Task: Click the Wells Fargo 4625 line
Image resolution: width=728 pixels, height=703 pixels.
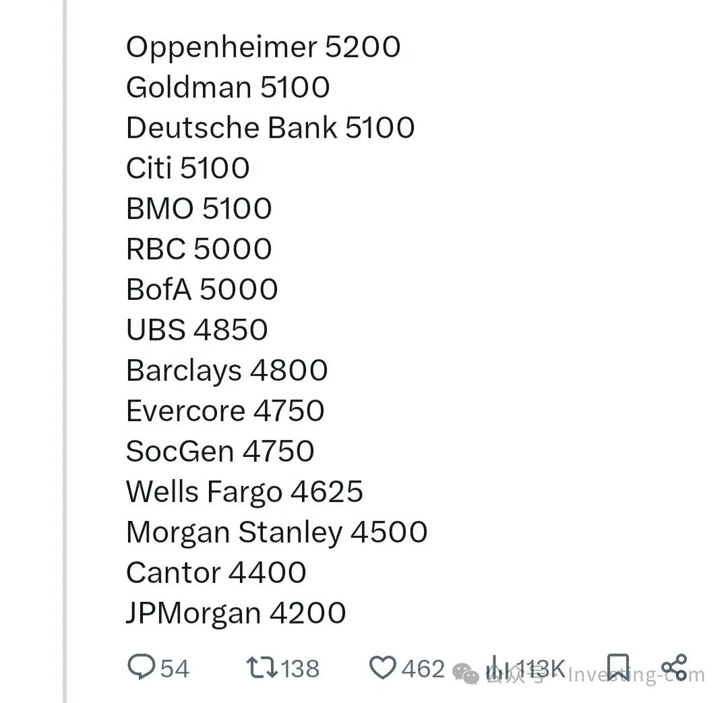Action: pos(244,492)
